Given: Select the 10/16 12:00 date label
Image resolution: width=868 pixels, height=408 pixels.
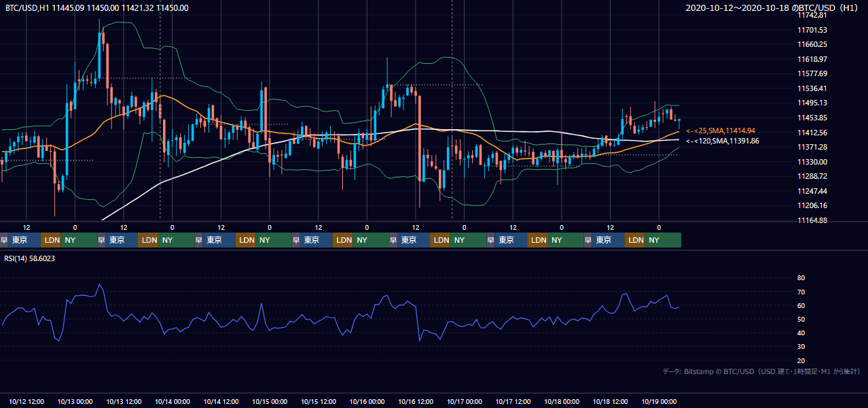Looking at the screenshot, I should [416, 402].
